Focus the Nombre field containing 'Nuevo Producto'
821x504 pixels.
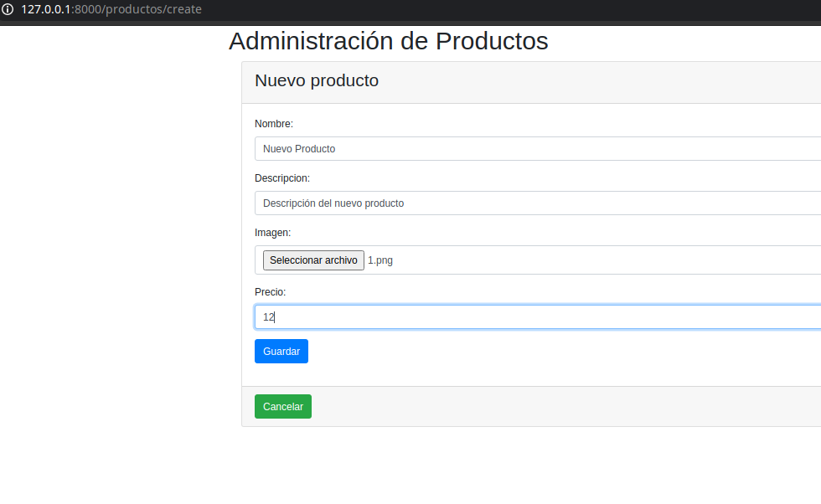pyautogui.click(x=536, y=148)
